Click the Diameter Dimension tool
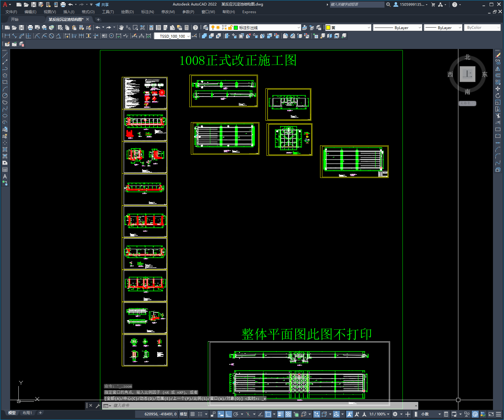This screenshot has width=504, height=420. [x=51, y=36]
